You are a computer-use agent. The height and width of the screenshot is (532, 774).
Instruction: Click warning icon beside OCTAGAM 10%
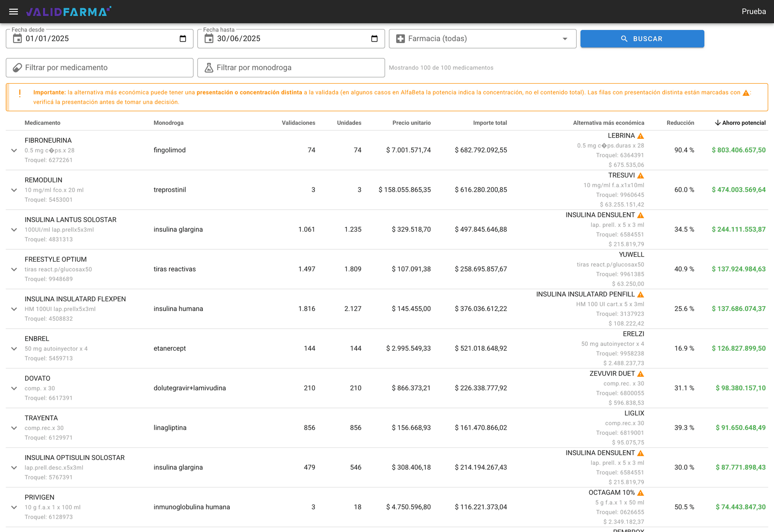[x=640, y=493]
